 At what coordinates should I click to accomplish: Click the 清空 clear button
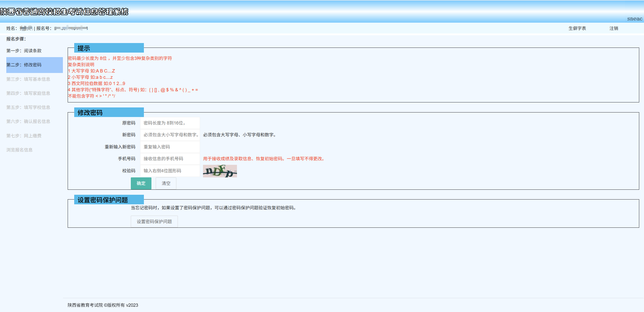166,183
